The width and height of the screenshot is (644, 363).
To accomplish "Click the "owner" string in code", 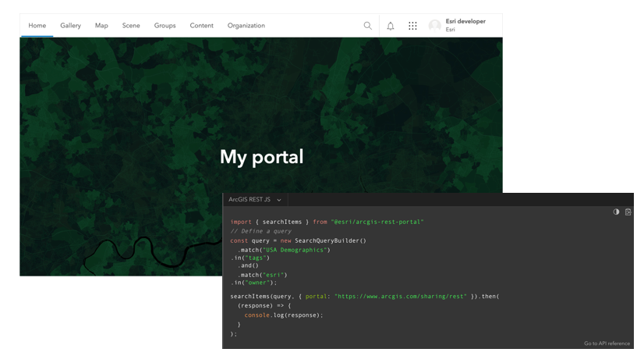I will point(259,283).
